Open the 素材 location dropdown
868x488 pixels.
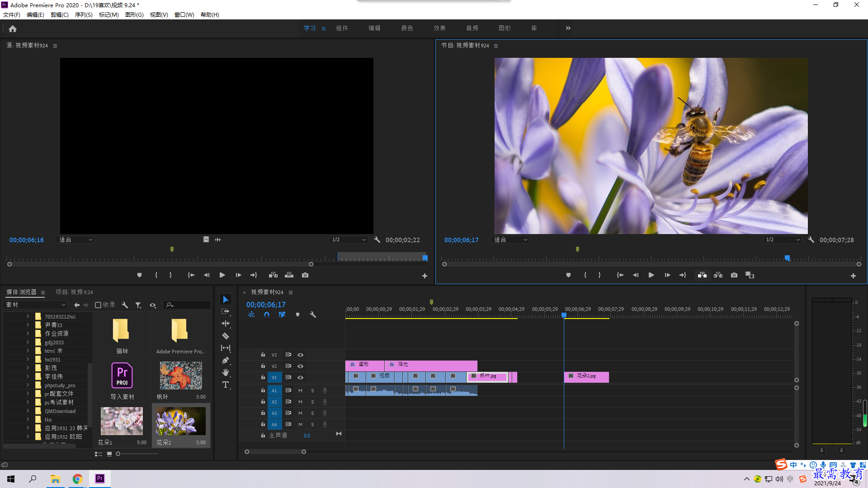(x=35, y=305)
